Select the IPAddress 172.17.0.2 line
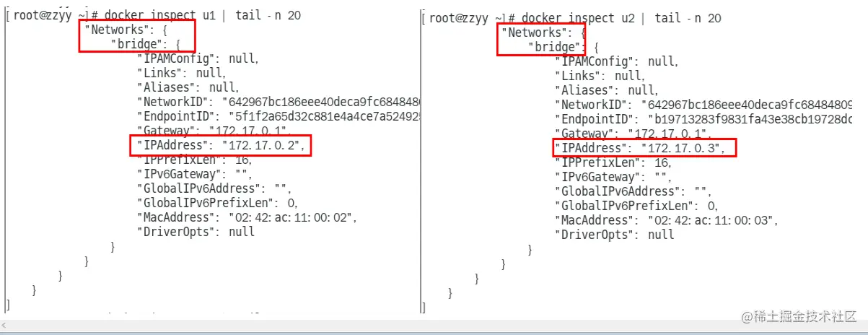The width and height of the screenshot is (868, 335). pyautogui.click(x=221, y=145)
